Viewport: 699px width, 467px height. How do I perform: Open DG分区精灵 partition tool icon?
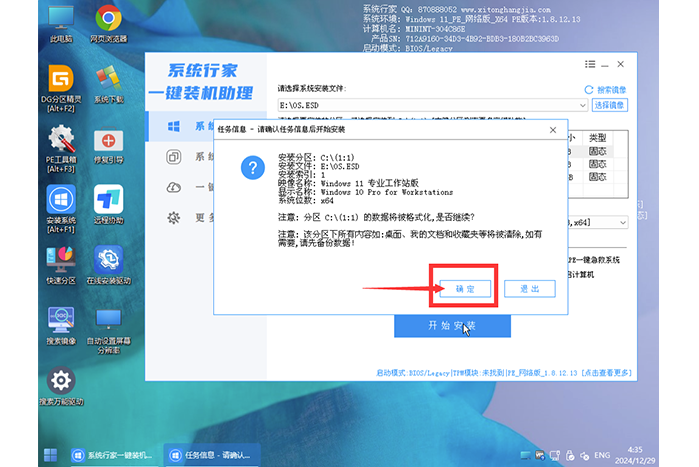coord(61,88)
